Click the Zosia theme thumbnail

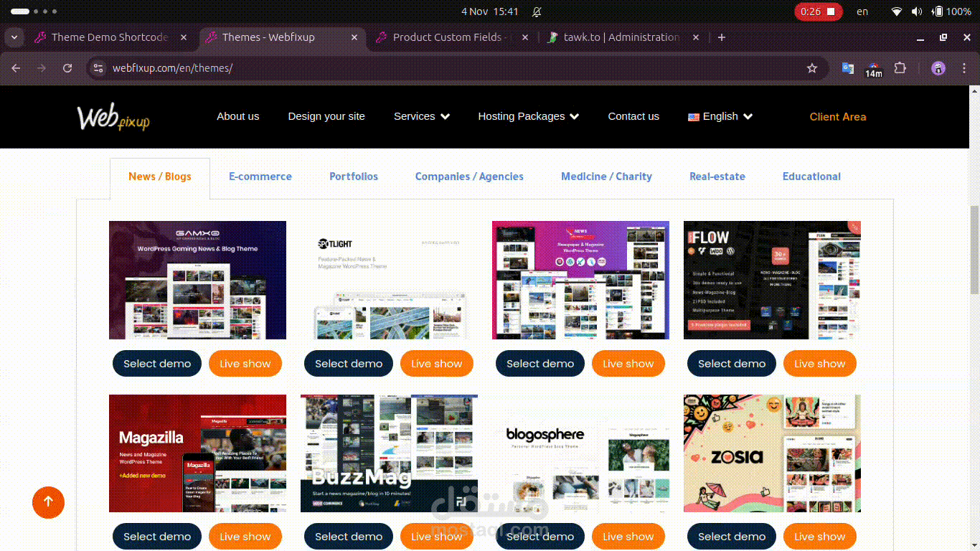772,453
